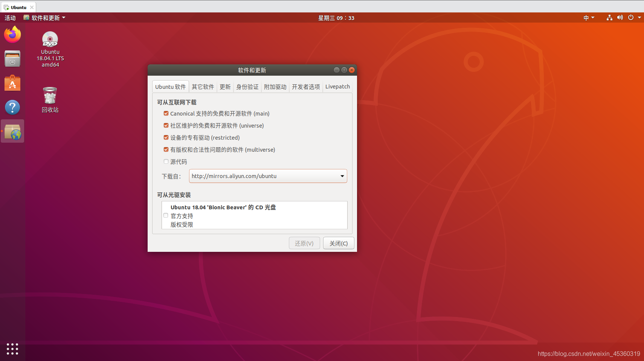The image size is (644, 361).
Task: Open the Files manager in dock
Action: point(12,59)
